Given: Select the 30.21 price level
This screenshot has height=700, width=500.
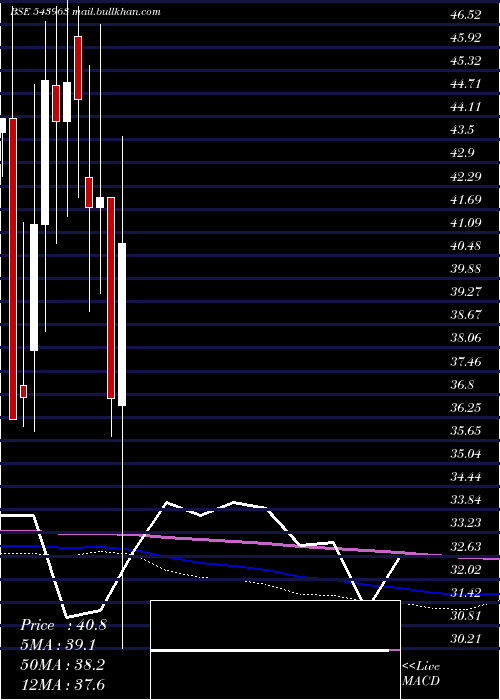Looking at the screenshot, I should click(466, 639).
